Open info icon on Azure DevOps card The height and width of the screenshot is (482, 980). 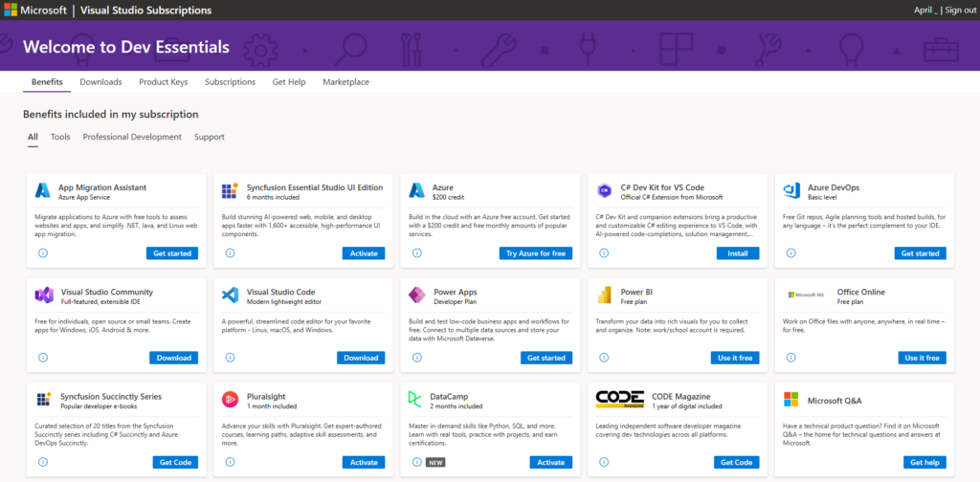(x=791, y=253)
